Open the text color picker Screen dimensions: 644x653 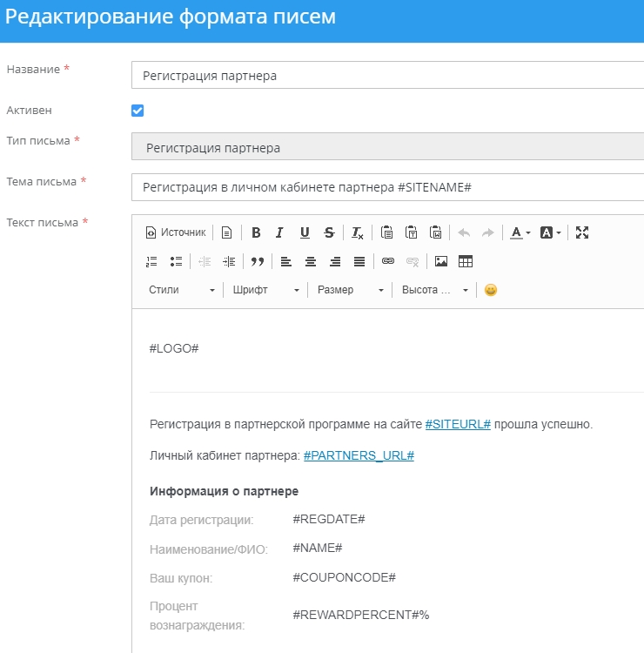[x=520, y=232]
